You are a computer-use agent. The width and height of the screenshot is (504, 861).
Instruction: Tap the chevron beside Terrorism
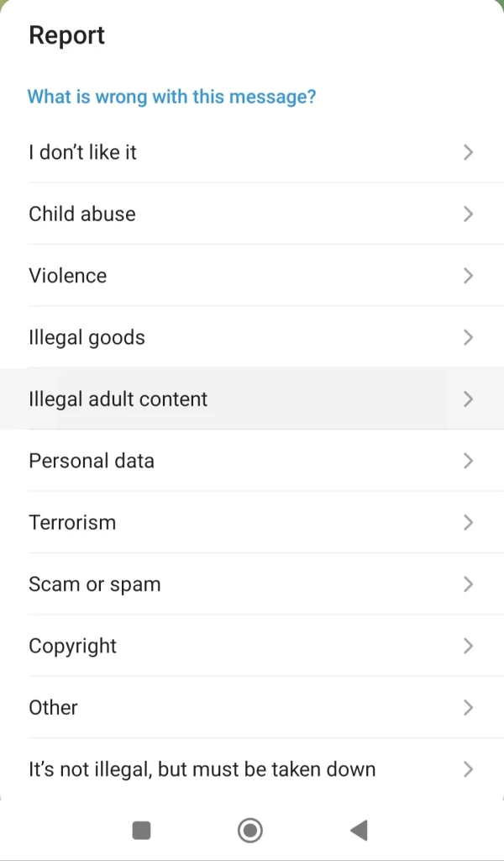(x=468, y=522)
